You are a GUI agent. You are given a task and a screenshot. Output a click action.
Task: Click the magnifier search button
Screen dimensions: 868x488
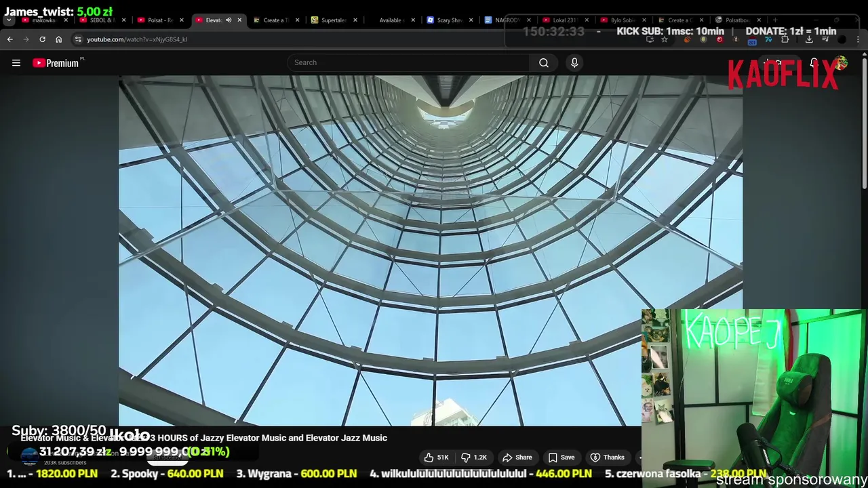tap(544, 63)
